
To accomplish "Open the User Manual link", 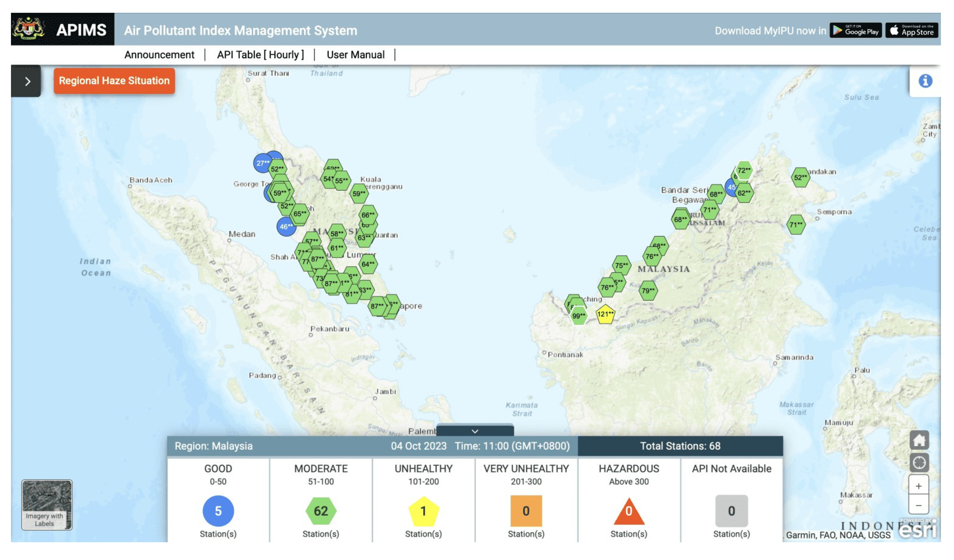I will click(355, 55).
